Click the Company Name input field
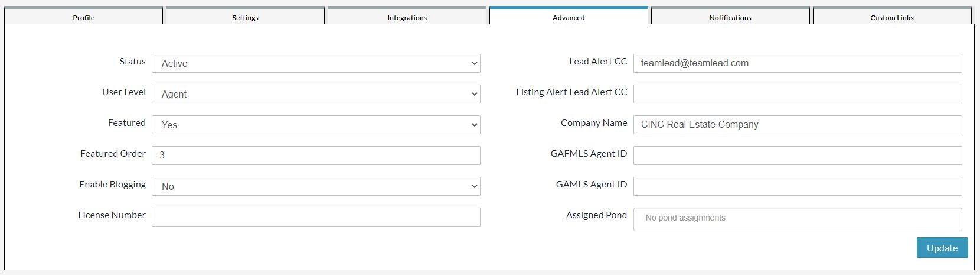980x275 pixels. tap(798, 125)
